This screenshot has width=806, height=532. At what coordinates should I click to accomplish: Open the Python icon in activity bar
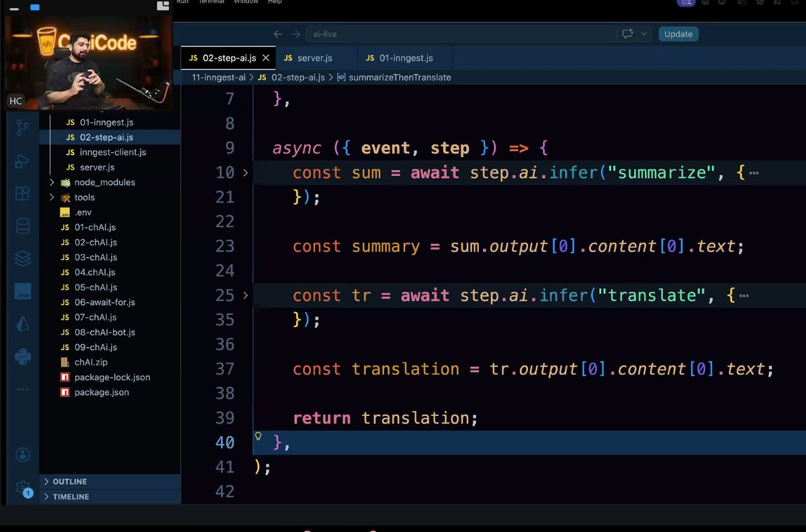[x=23, y=357]
